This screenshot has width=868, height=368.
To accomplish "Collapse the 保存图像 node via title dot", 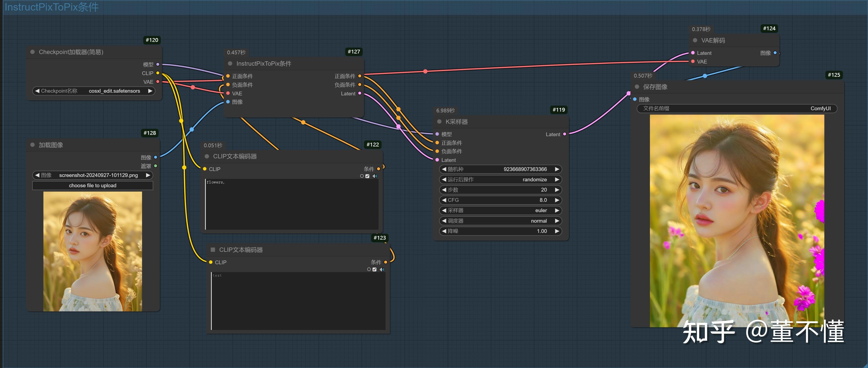I will [637, 86].
